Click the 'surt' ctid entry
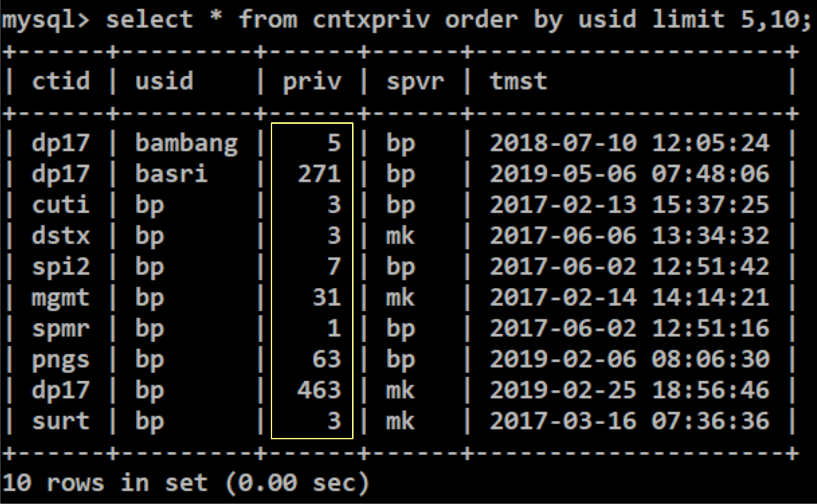 point(60,421)
